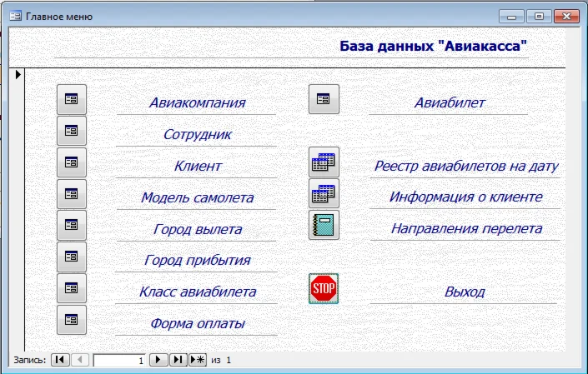Open the Авиабилет form button
The height and width of the screenshot is (374, 588).
tap(324, 99)
